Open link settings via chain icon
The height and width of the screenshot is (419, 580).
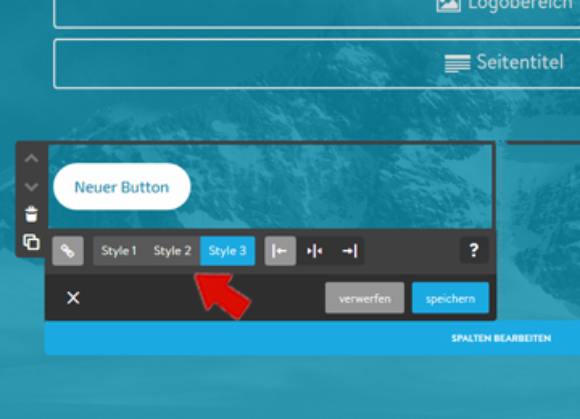[68, 251]
